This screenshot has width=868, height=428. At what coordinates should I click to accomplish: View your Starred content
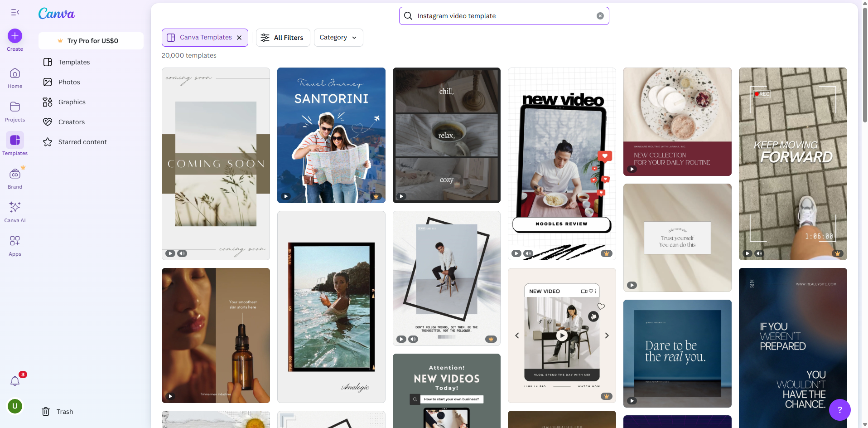[83, 142]
